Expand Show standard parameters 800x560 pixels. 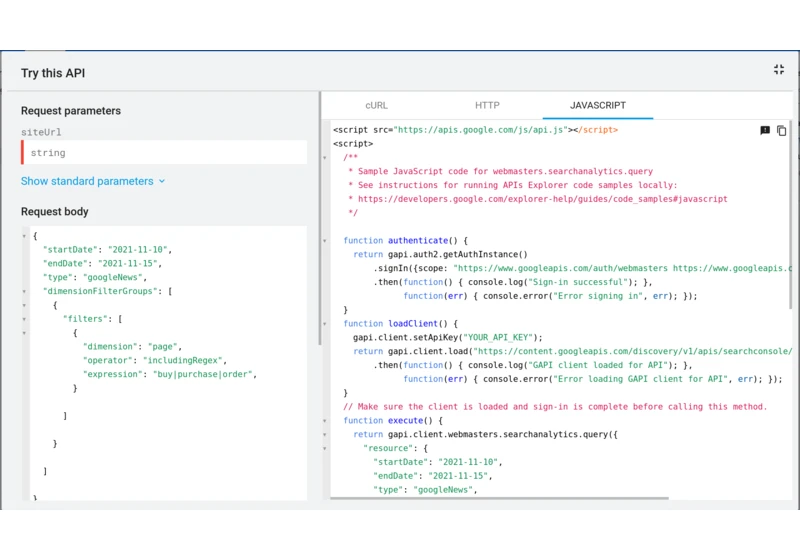(93, 181)
